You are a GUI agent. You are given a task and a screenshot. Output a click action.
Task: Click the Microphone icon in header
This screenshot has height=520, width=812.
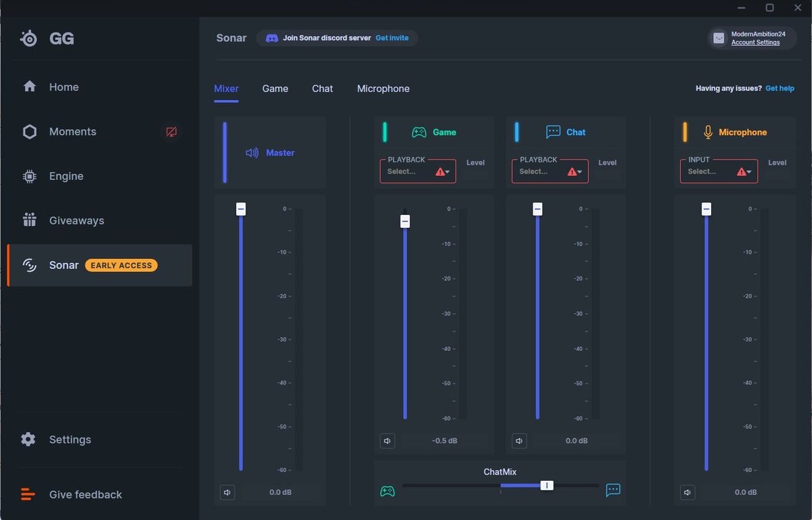(x=708, y=132)
